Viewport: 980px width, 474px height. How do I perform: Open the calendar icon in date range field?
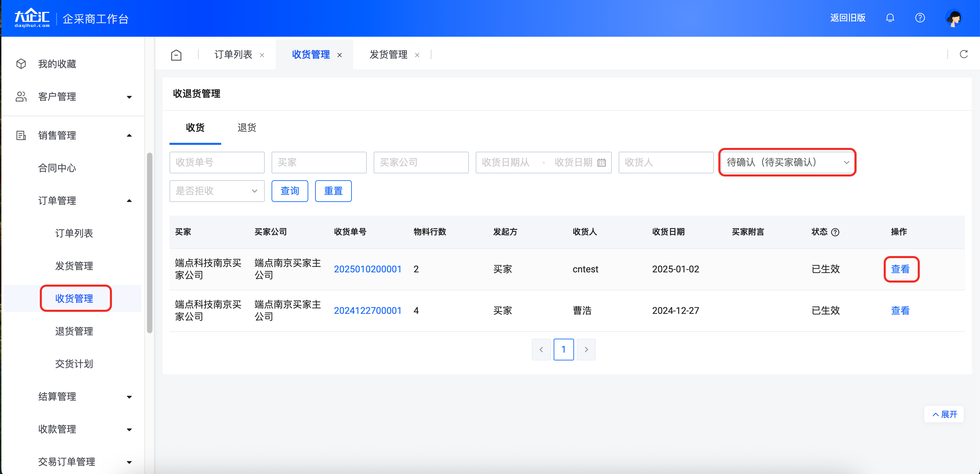[x=601, y=163]
